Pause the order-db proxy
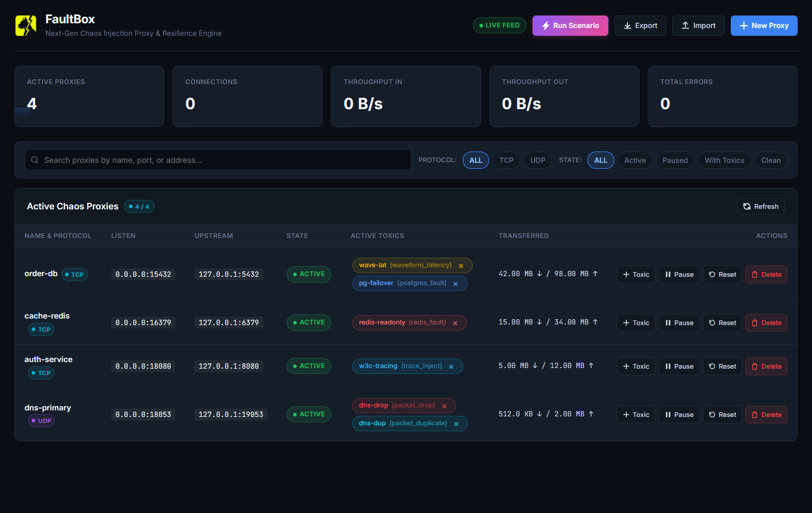Screen dimensions: 812x513 (679, 274)
